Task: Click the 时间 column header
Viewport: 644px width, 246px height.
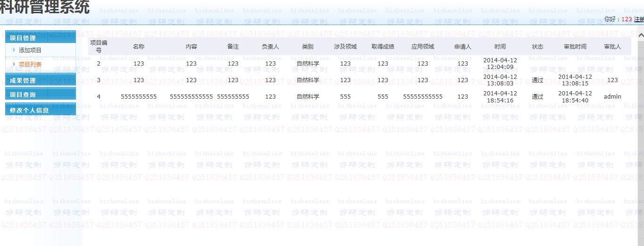Action: point(500,46)
